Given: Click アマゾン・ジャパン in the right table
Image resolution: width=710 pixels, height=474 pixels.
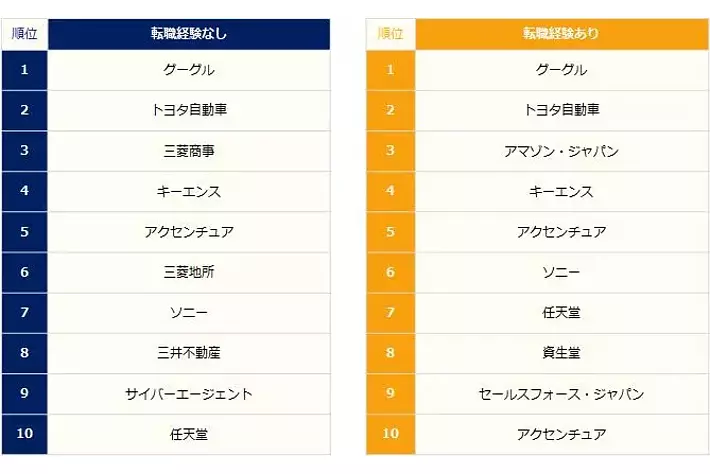Looking at the screenshot, I should pyautogui.click(x=560, y=151).
